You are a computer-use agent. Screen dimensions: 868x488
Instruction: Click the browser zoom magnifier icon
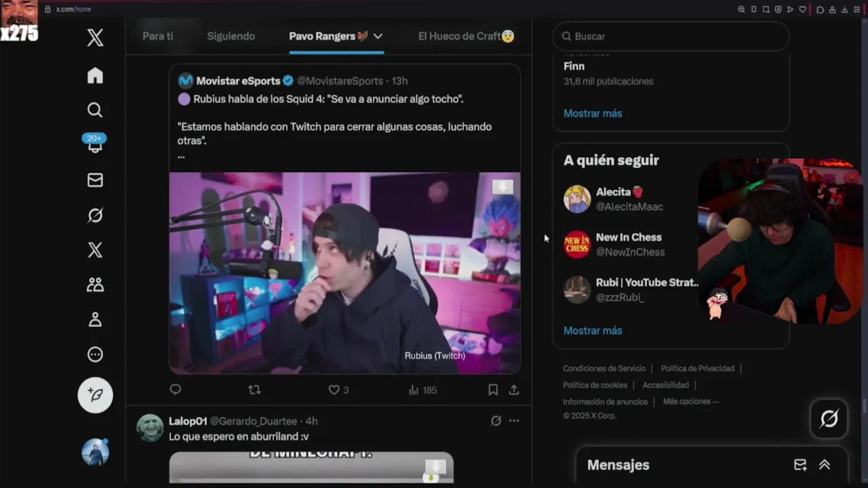click(741, 9)
